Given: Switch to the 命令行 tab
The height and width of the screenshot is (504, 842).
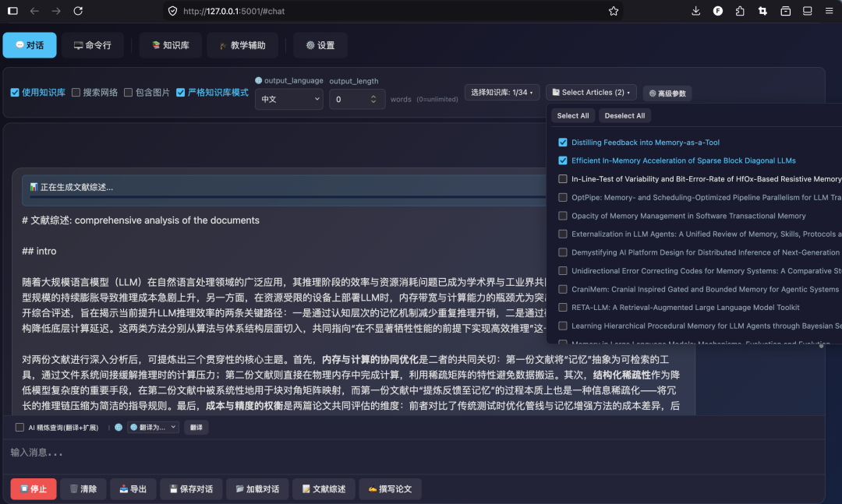Looking at the screenshot, I should (x=92, y=45).
